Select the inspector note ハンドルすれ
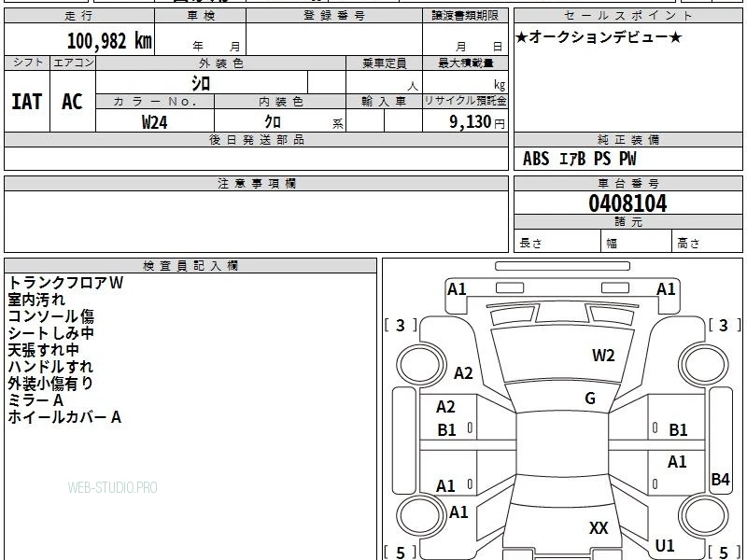 click(x=50, y=367)
